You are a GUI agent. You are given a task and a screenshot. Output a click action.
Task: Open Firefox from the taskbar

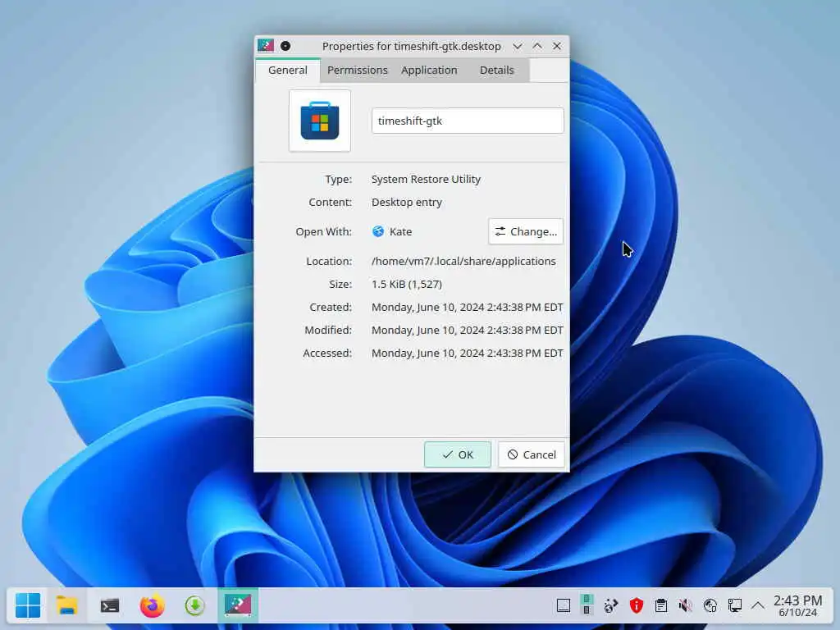(x=152, y=605)
